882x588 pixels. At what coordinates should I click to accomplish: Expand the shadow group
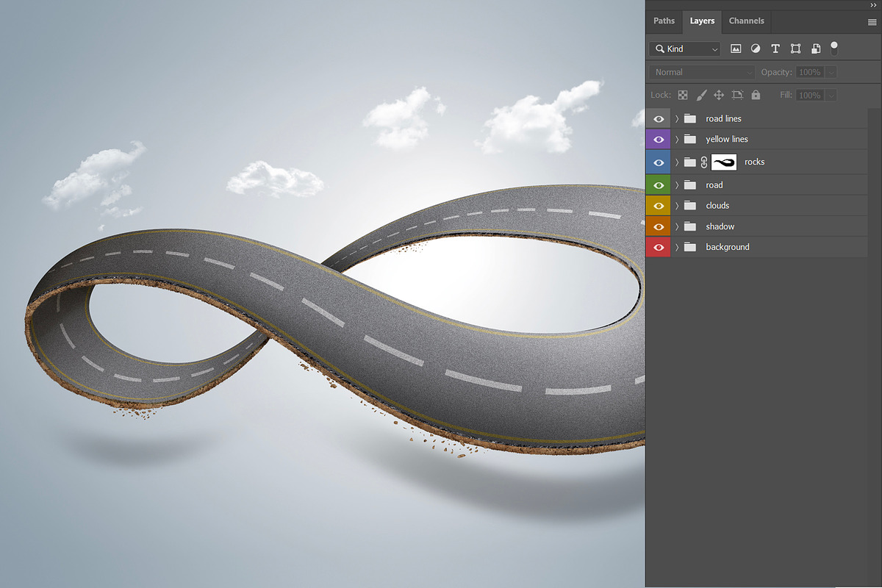[677, 226]
